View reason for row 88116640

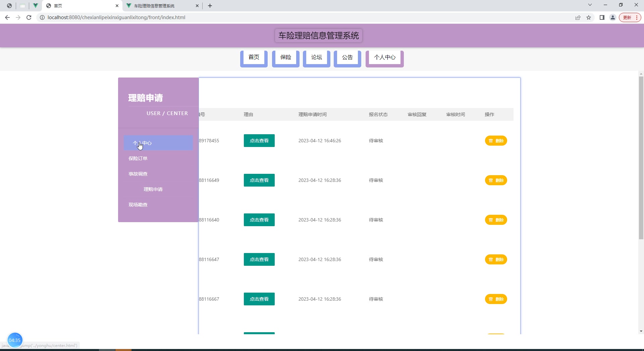click(x=259, y=220)
